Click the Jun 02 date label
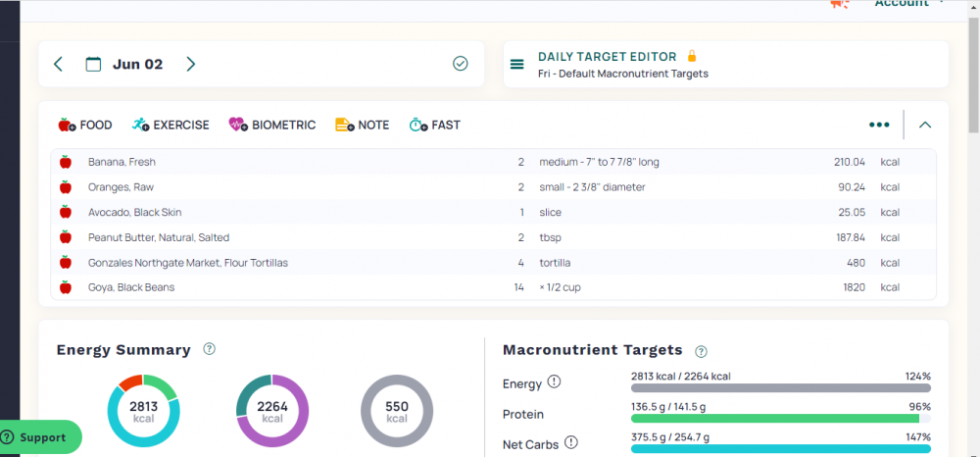The height and width of the screenshot is (457, 980). click(137, 64)
